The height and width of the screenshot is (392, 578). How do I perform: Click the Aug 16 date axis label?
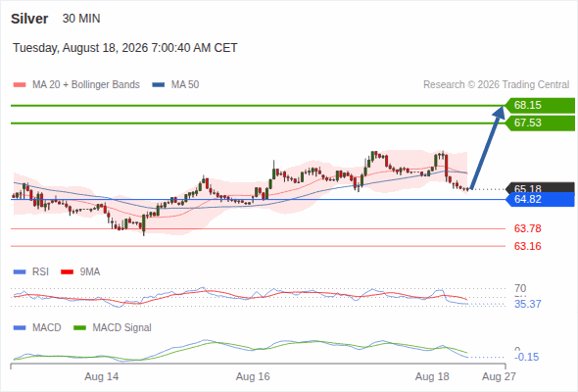[253, 376]
